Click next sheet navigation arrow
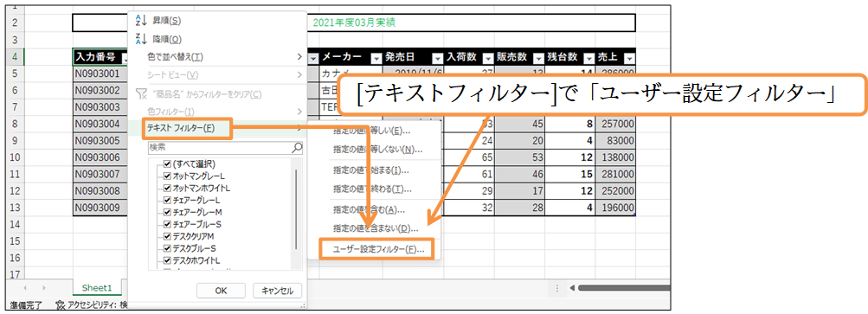This screenshot has height=314, width=868. tap(44, 288)
